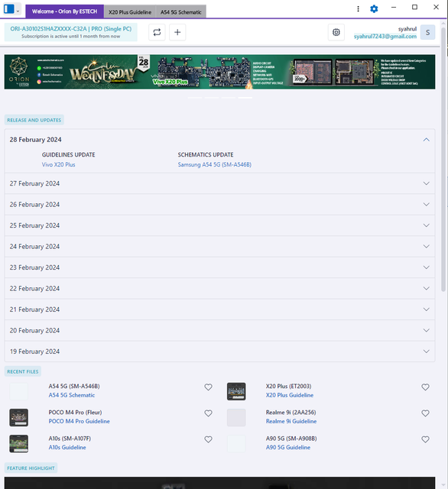Click the sidebar panel layout icon
This screenshot has width=448, height=489.
click(8, 9)
